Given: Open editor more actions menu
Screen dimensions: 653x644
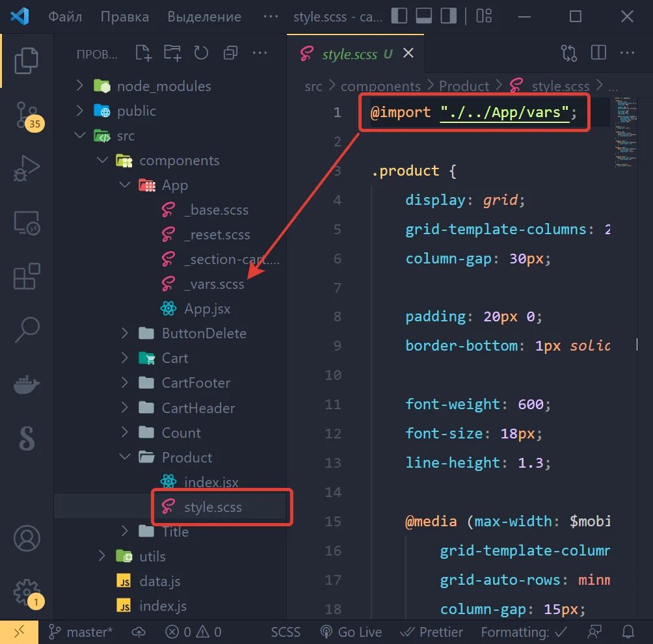Looking at the screenshot, I should pyautogui.click(x=627, y=53).
